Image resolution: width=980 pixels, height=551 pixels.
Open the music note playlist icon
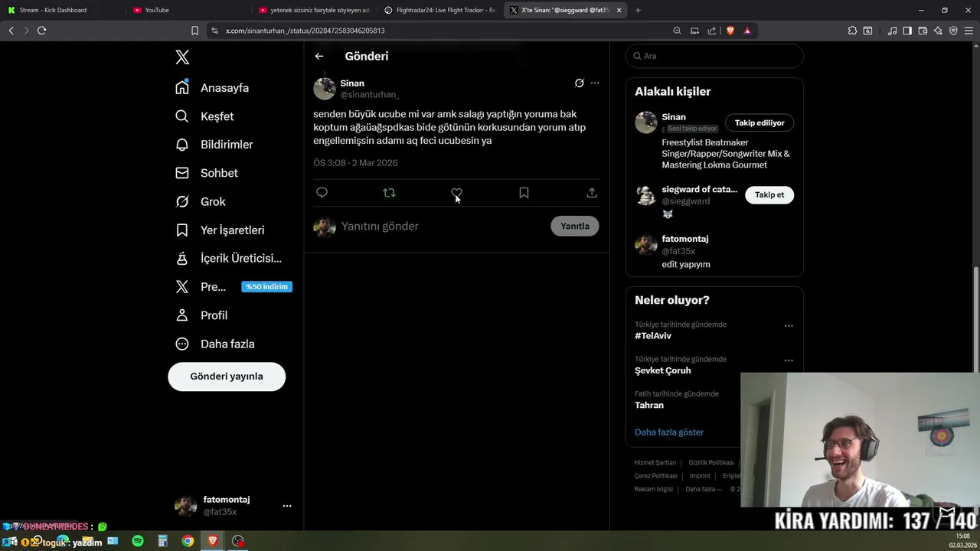pyautogui.click(x=892, y=31)
